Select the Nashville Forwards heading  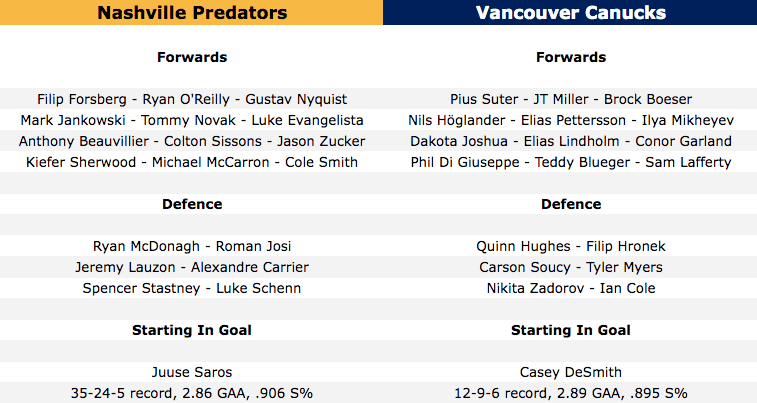pos(192,57)
